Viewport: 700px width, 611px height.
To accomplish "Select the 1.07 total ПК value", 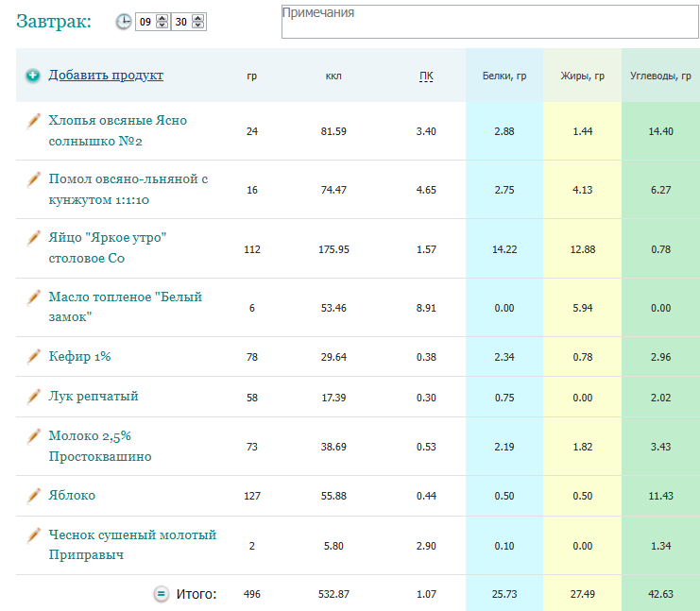I will point(426,594).
